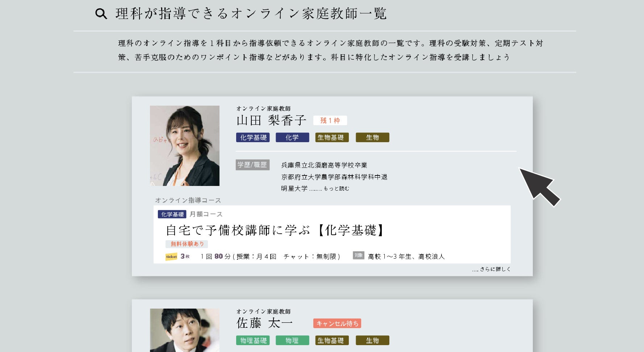Screen dimensions: 644x352
Task: Click the grey 対象 badge icon
Action: [359, 255]
